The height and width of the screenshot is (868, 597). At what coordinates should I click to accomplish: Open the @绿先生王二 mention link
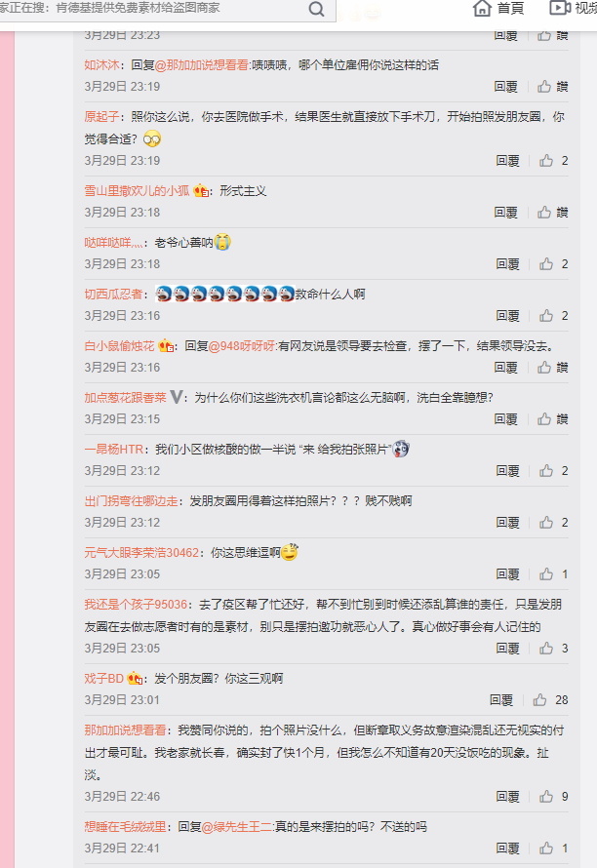236,826
